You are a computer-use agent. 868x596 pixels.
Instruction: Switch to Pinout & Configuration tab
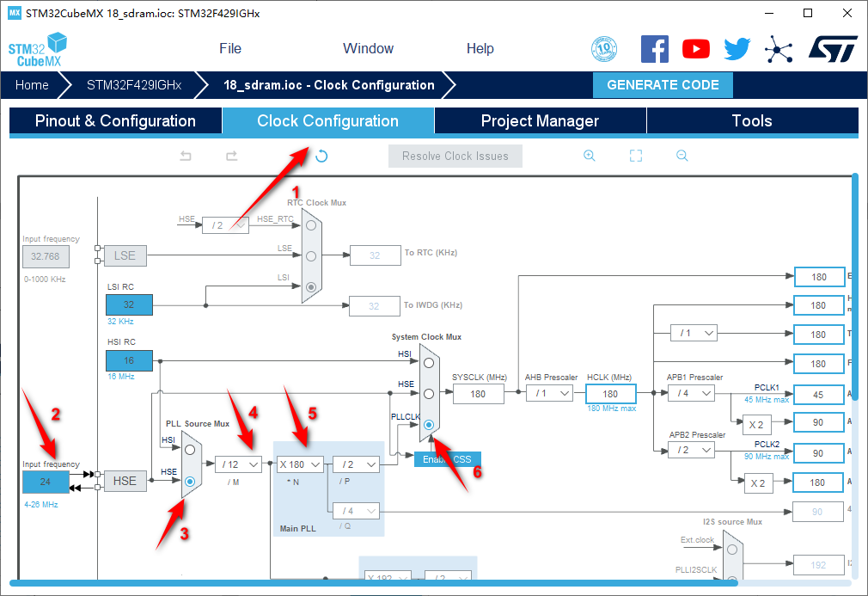(x=115, y=121)
